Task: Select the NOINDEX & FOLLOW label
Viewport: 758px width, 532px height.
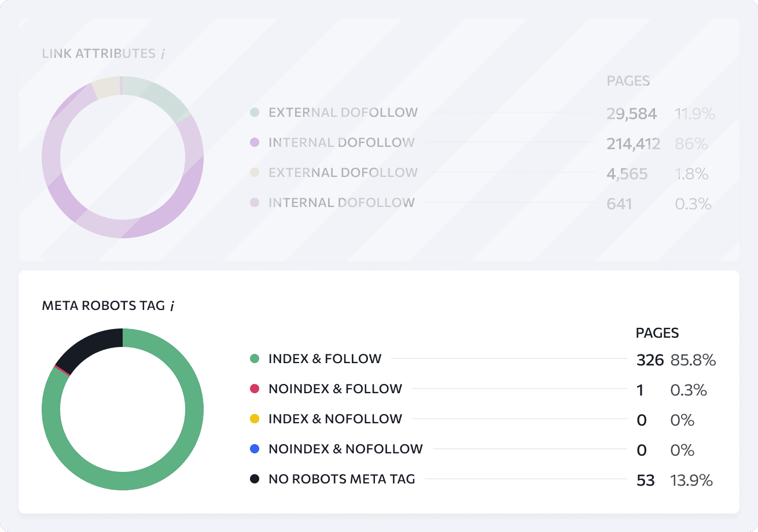Action: click(335, 389)
